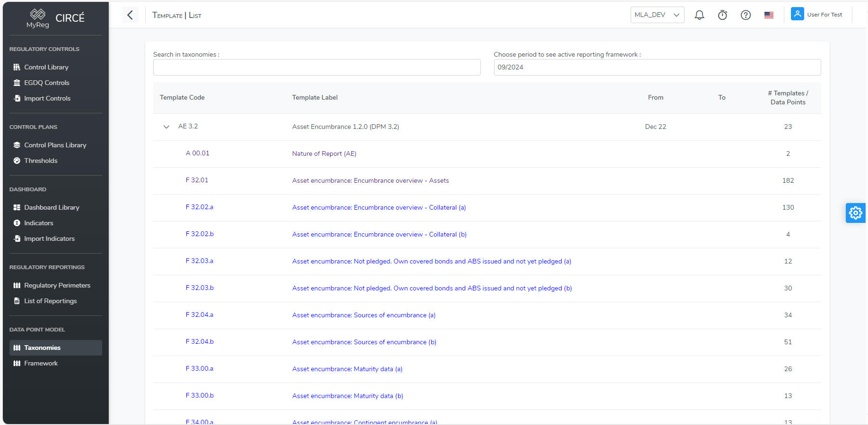
Task: Select Import Controls in the sidebar
Action: (47, 98)
